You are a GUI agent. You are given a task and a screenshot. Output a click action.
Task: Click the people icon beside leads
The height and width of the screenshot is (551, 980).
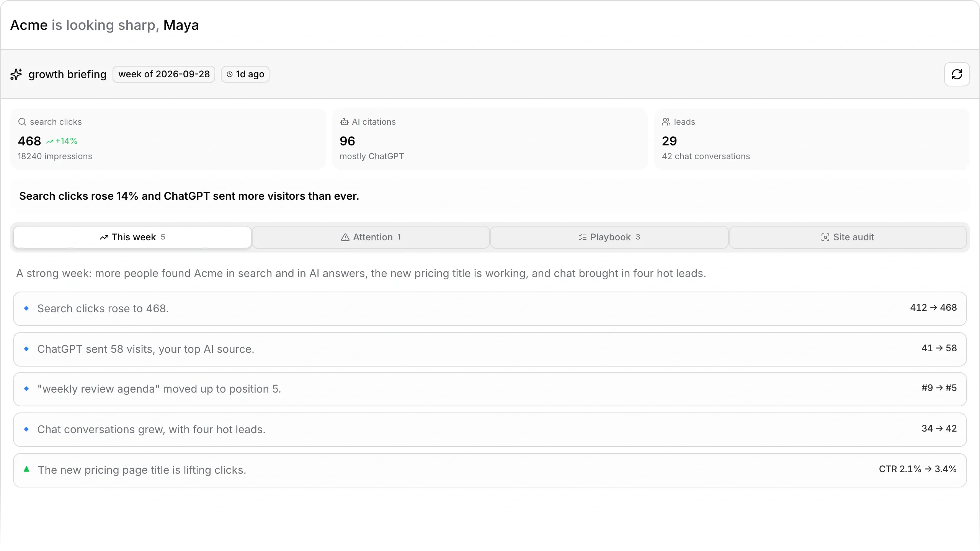[x=666, y=122]
